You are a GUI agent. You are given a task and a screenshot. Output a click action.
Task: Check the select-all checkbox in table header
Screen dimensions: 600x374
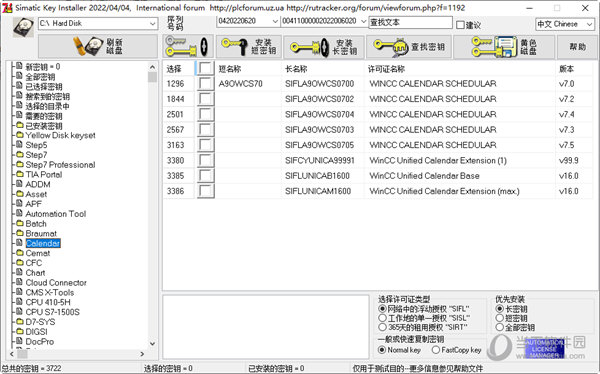coord(205,69)
